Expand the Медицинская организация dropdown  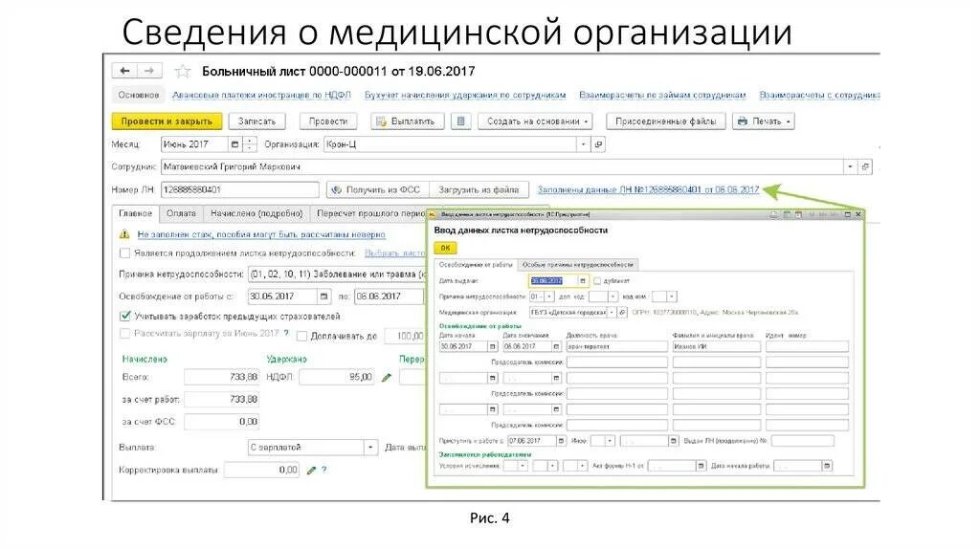612,312
